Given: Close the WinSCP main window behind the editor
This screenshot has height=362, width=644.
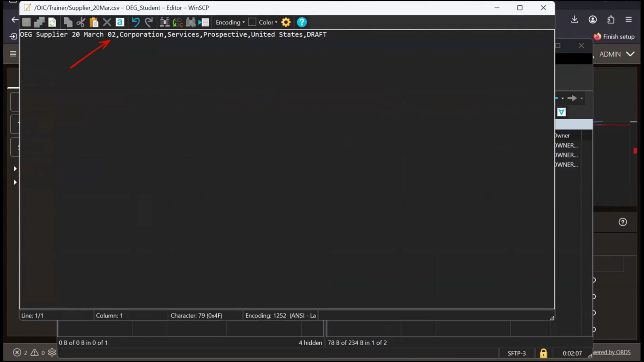Looking at the screenshot, I should pos(581,46).
